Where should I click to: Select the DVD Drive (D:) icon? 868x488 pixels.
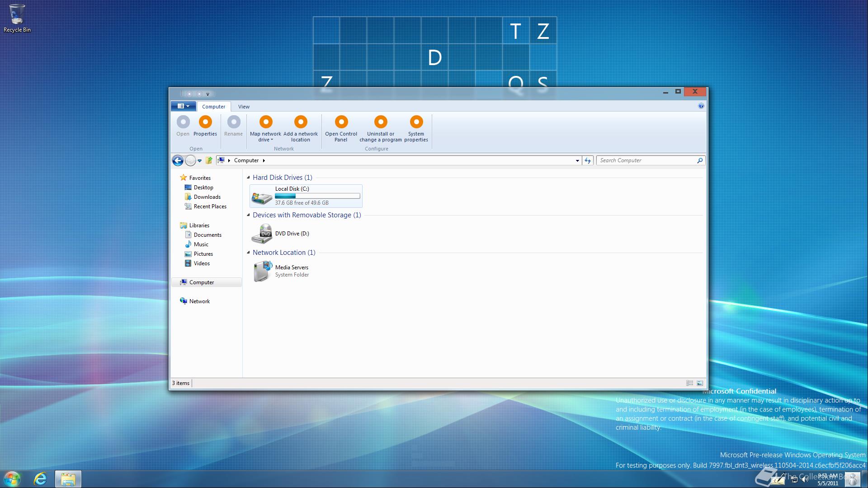262,234
